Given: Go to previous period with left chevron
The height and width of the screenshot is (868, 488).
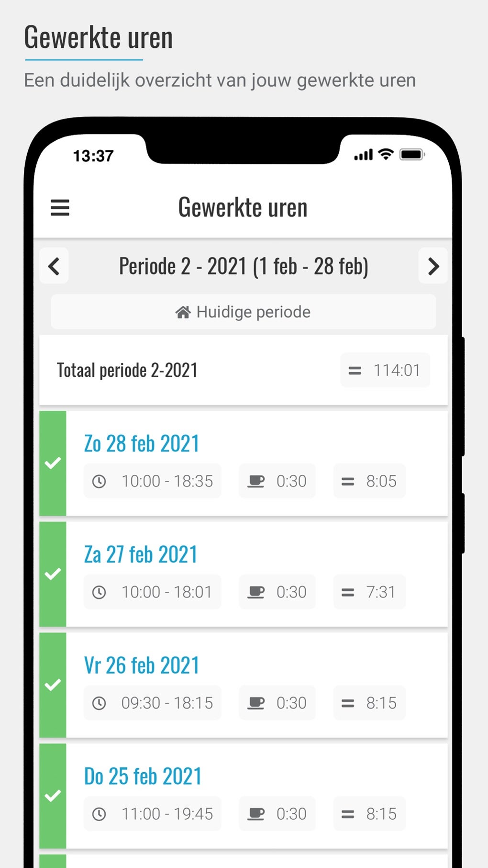Looking at the screenshot, I should 54,266.
